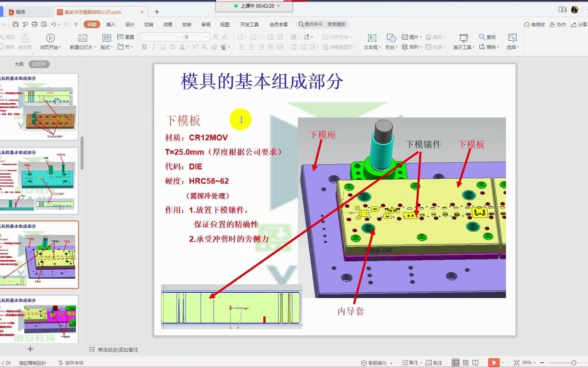Open the slide layout dropdown (版式)
Image resolution: width=588 pixels, height=368 pixels.
[x=106, y=47]
